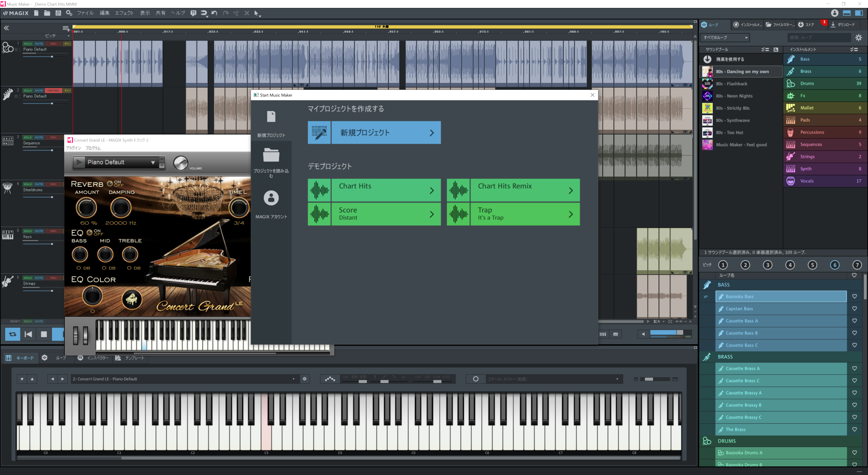Click the mouse pointer tool icon
The height and width of the screenshot is (475, 868).
tap(257, 14)
